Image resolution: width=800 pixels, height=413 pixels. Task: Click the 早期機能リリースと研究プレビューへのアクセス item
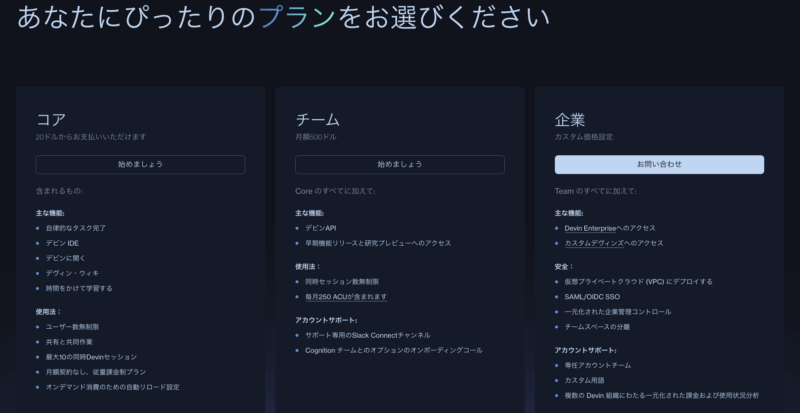click(378, 243)
